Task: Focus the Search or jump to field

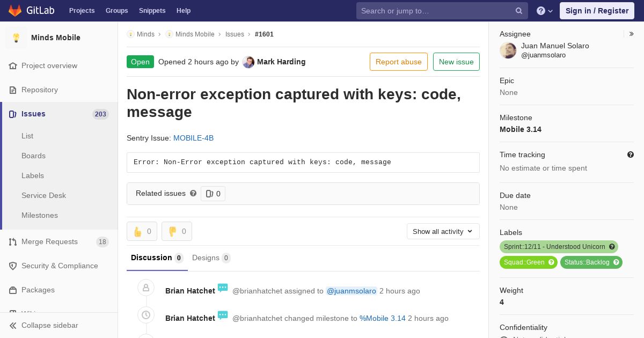Action: (442, 11)
